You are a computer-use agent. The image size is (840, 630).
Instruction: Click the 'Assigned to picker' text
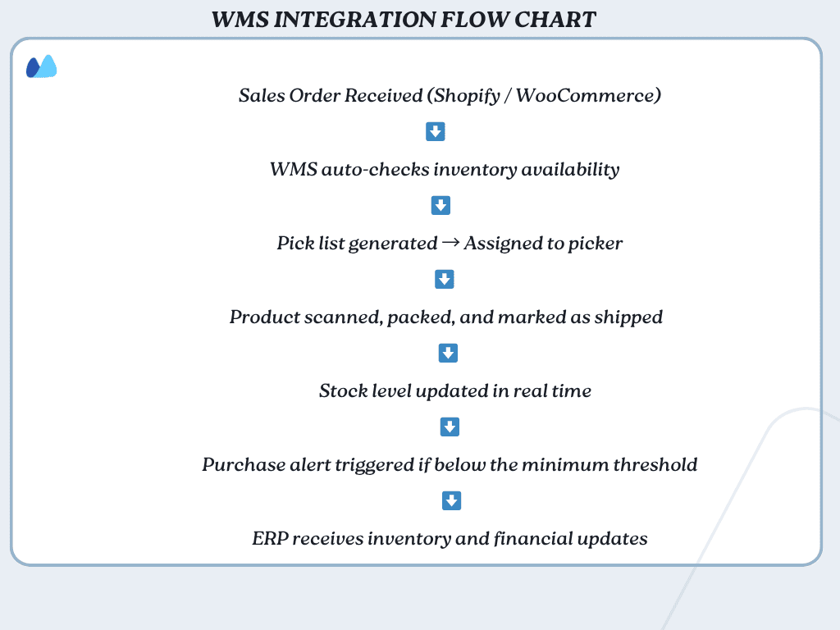tap(543, 244)
